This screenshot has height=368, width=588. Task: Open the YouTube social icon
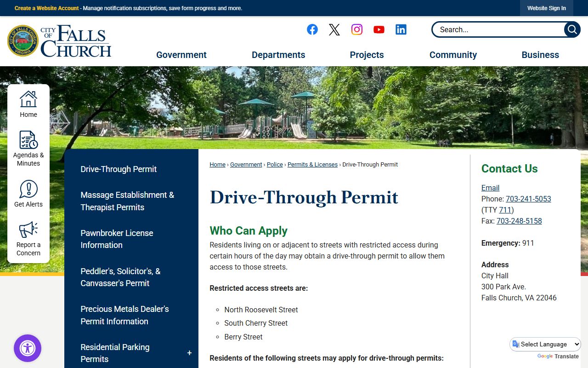379,29
